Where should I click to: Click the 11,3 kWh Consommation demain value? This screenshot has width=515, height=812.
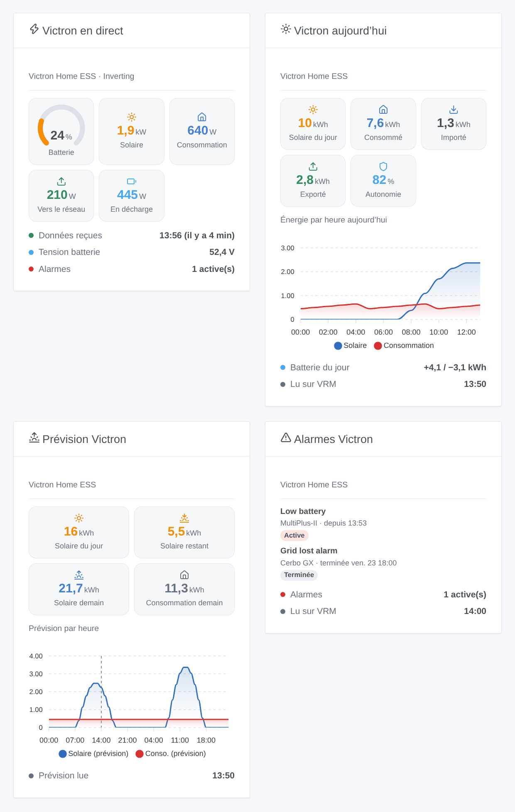pos(184,588)
